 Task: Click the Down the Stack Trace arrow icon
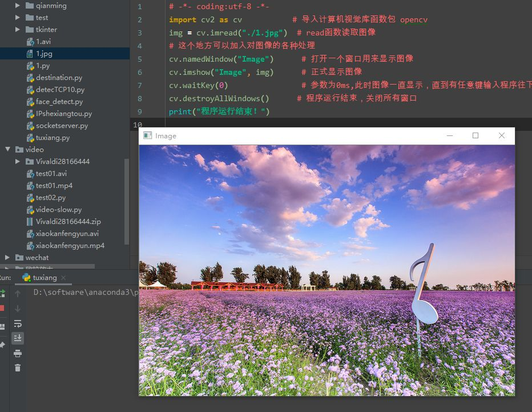(x=18, y=307)
